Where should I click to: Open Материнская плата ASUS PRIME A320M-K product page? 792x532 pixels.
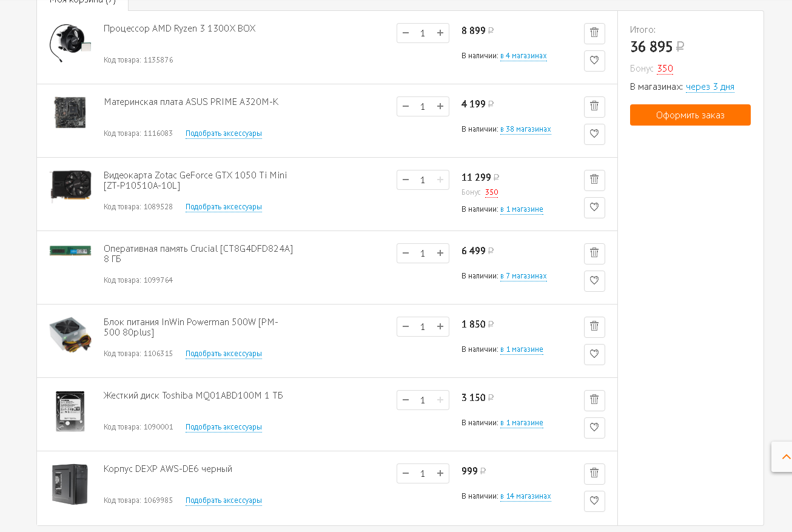[191, 102]
